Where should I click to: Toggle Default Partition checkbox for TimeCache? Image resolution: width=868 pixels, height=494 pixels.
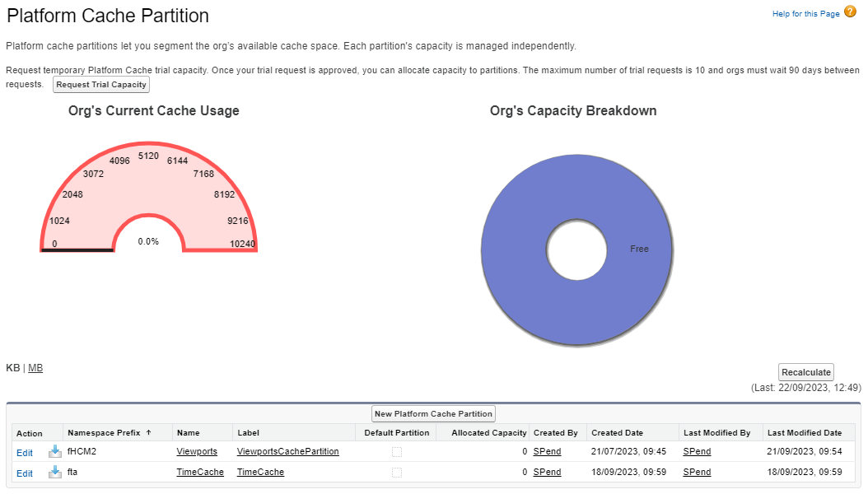(397, 473)
